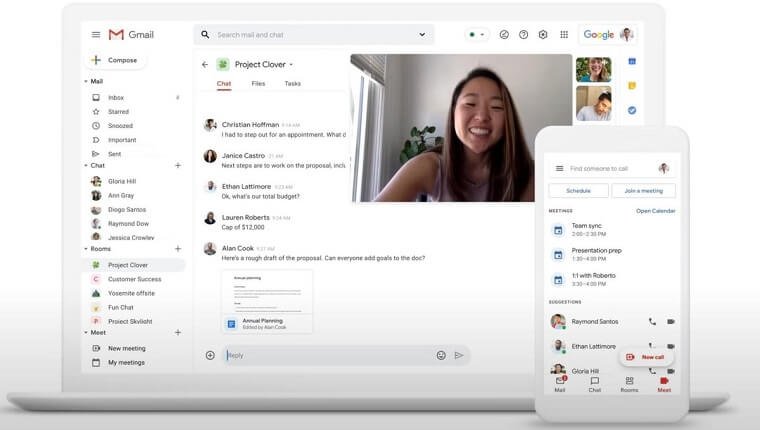
Task: Open the Google apps grid icon
Action: (x=564, y=34)
